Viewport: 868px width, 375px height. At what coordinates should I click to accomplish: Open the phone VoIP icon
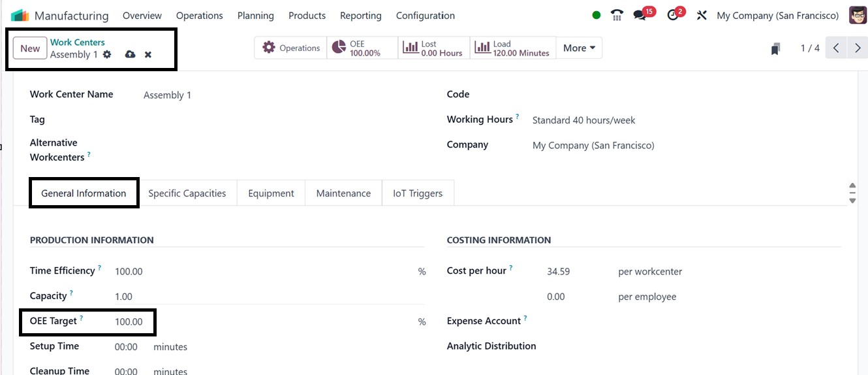click(617, 15)
